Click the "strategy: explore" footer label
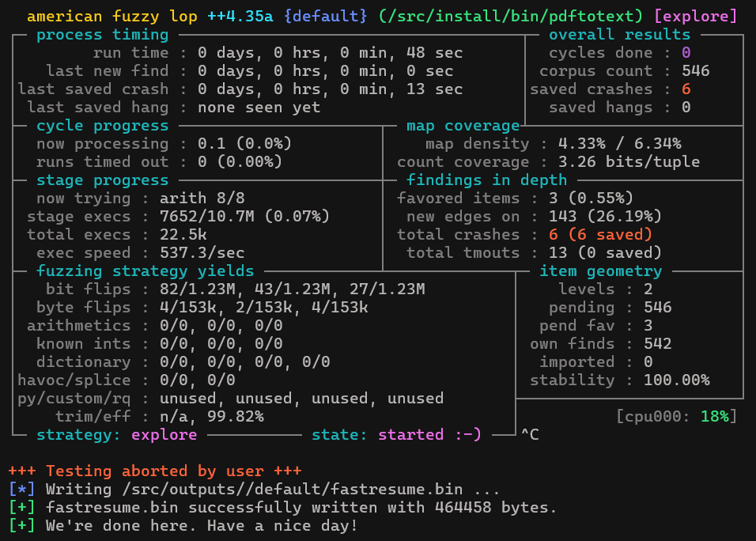The height and width of the screenshot is (541, 756). click(x=116, y=434)
